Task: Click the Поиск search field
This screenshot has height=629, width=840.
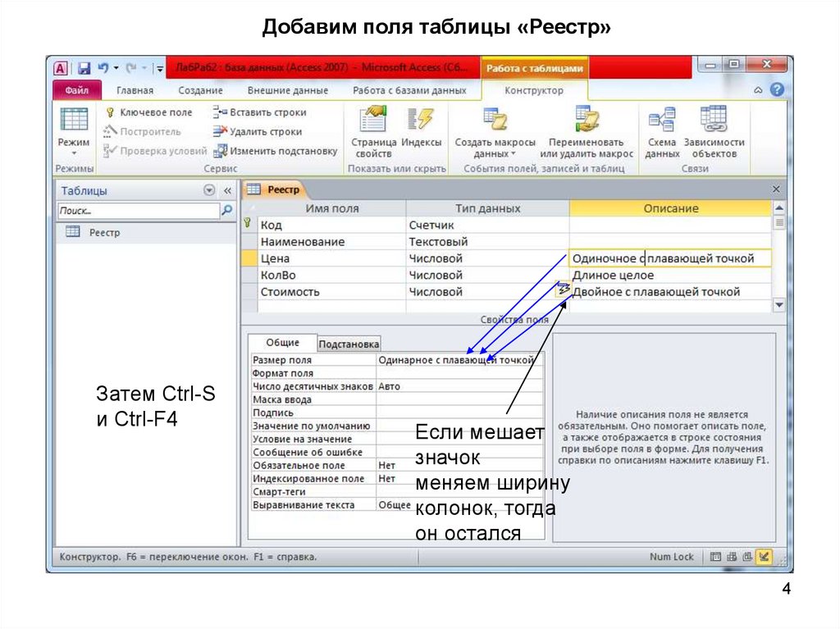Action: click(139, 211)
